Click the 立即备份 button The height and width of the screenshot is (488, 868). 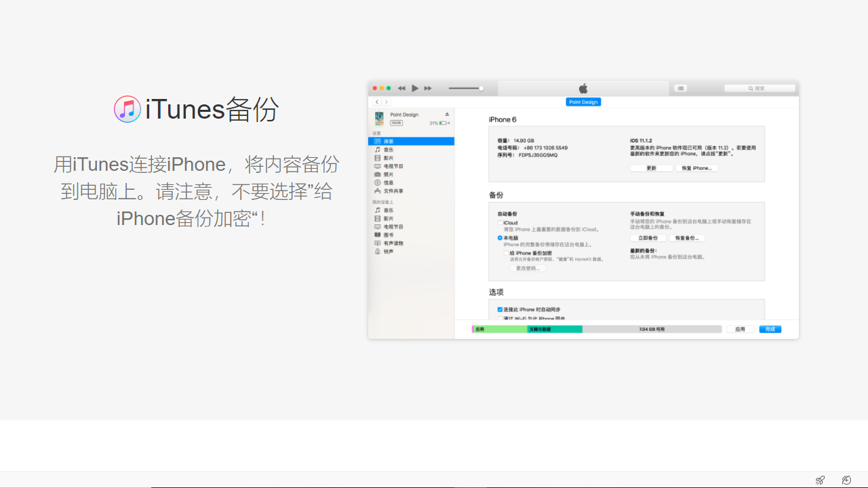tap(648, 238)
